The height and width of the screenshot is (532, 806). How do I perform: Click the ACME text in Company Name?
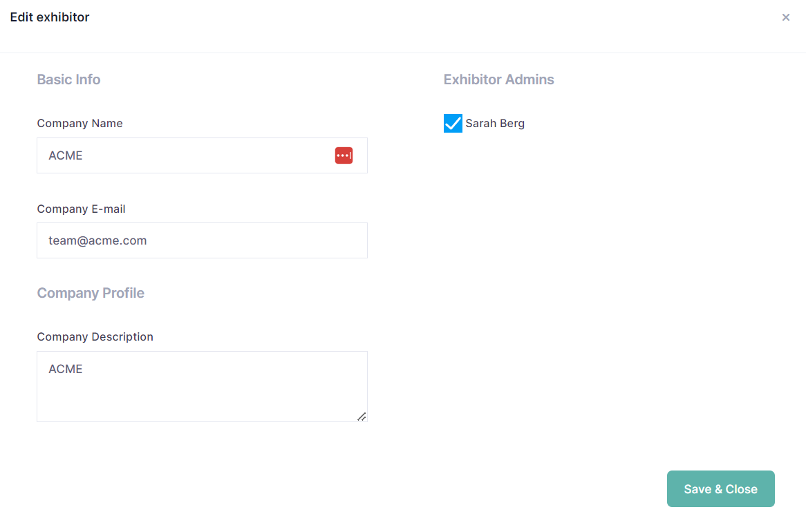click(x=66, y=155)
